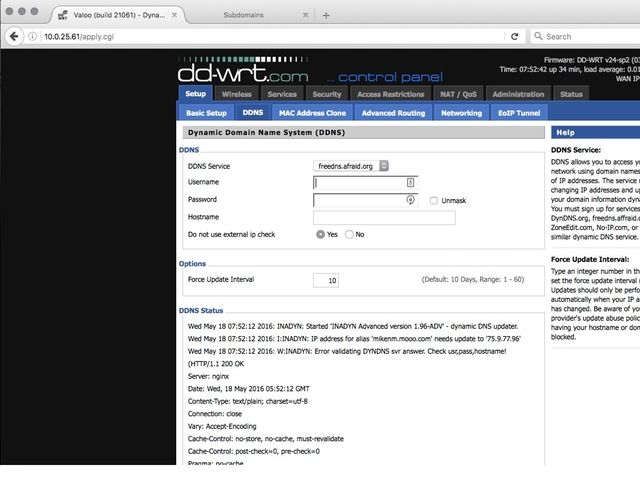Focus the Hostname input field
640x480 pixels.
click(x=384, y=218)
